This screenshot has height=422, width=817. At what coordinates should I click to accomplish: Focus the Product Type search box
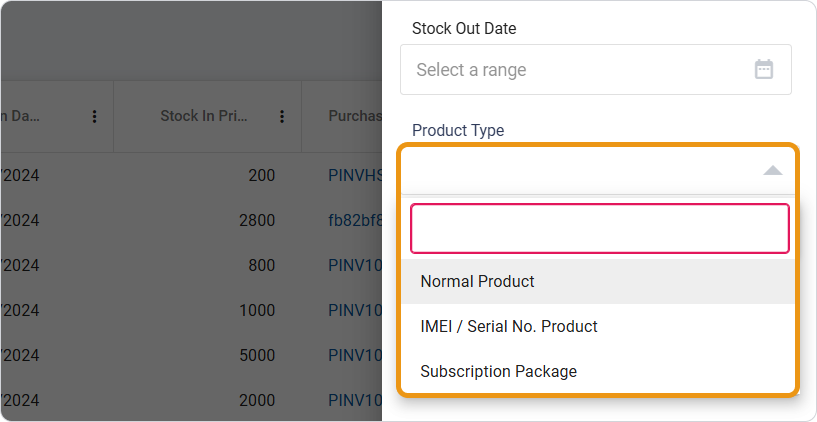599,229
